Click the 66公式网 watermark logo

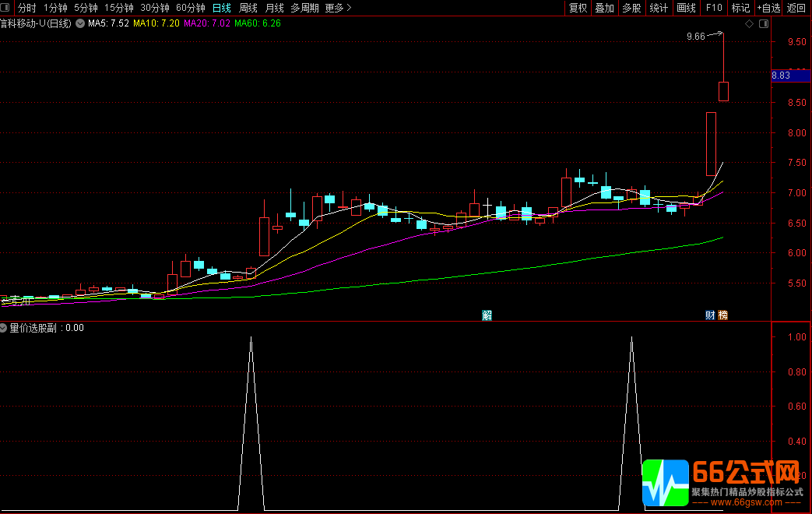click(724, 482)
